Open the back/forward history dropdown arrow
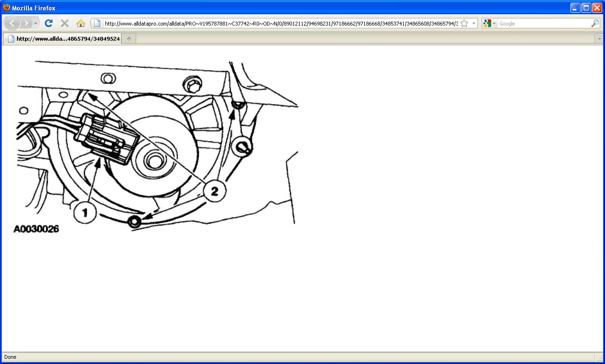605x364 pixels. pos(35,23)
